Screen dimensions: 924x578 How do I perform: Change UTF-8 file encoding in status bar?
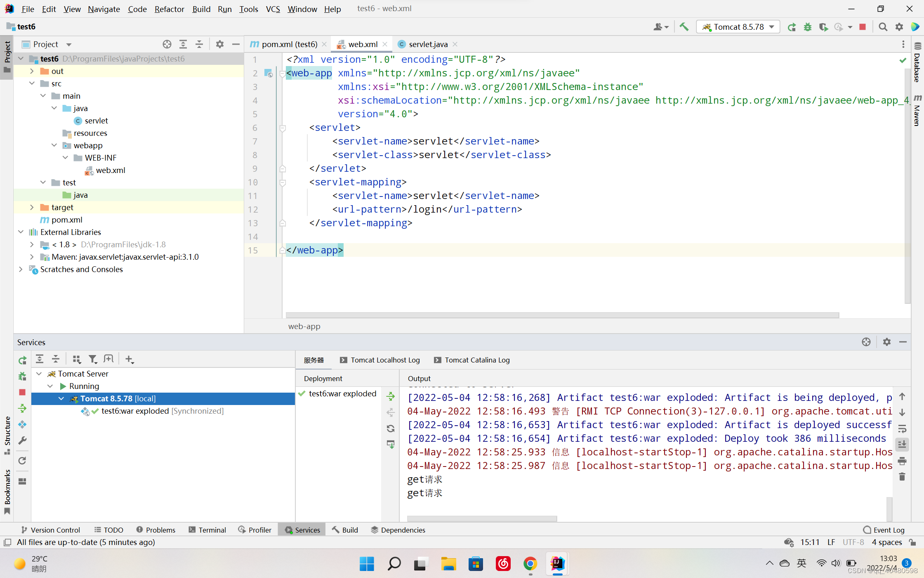tap(853, 542)
